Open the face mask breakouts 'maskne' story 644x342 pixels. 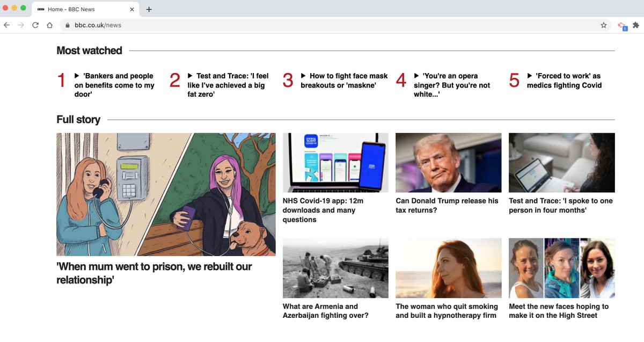point(344,81)
